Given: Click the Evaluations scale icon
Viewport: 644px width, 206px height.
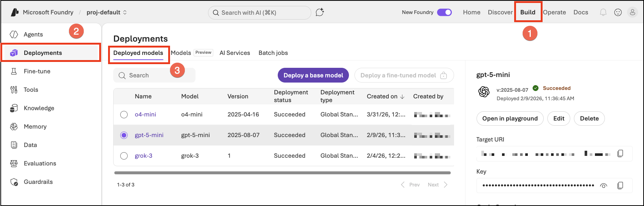Looking at the screenshot, I should tap(14, 163).
